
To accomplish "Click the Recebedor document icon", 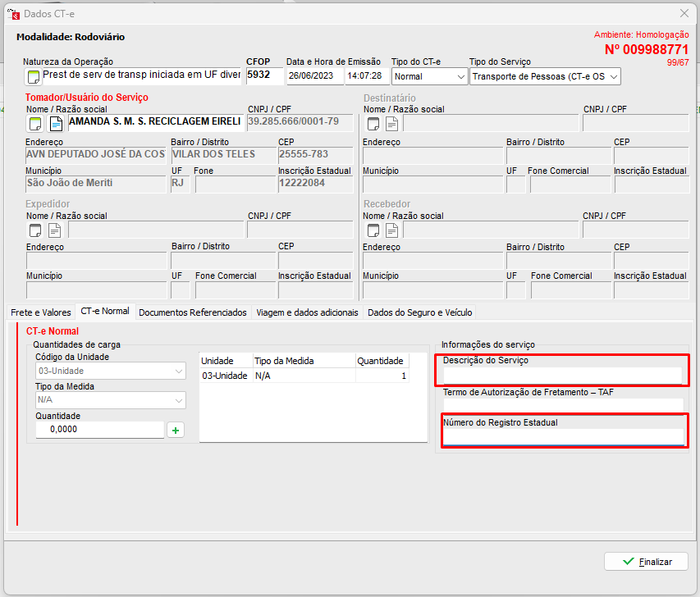I will [392, 230].
